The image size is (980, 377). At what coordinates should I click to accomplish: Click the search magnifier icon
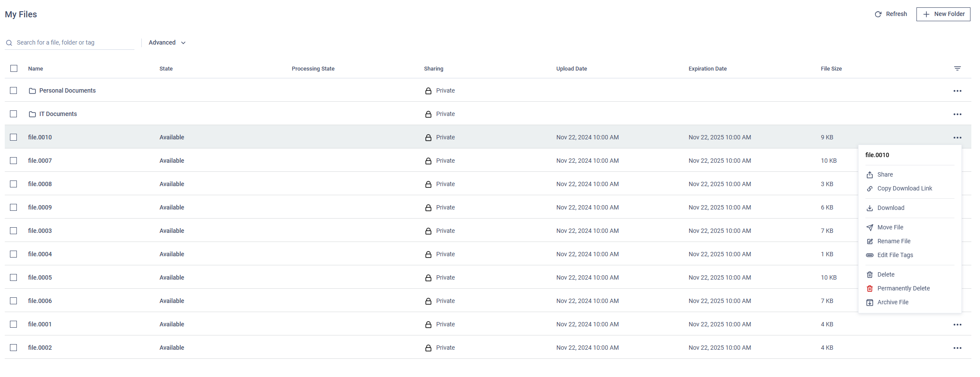click(9, 43)
